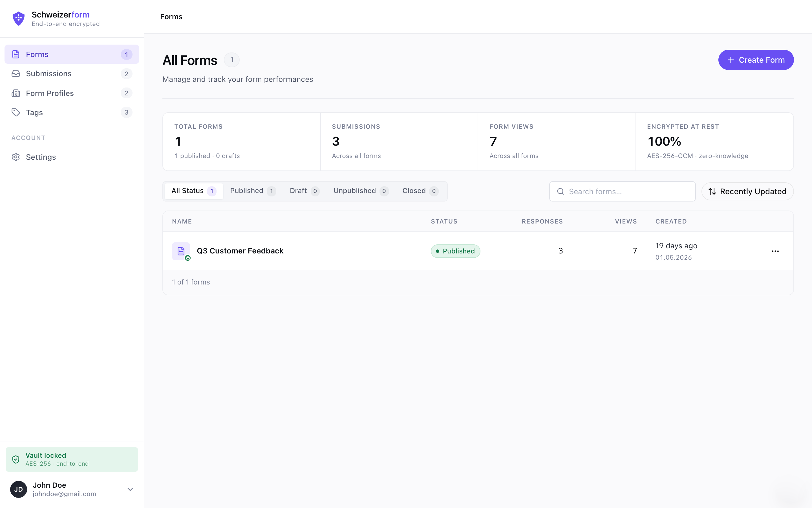Click the Tags count badge 3
812x508 pixels.
[127, 112]
